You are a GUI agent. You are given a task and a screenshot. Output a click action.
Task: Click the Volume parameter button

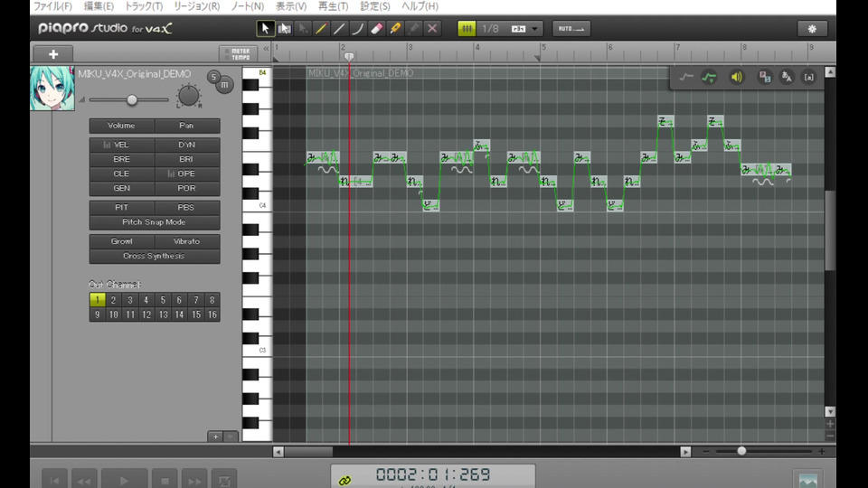point(122,126)
